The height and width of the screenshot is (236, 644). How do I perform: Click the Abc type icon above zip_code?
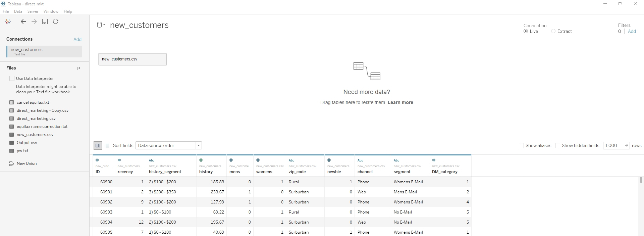click(291, 160)
